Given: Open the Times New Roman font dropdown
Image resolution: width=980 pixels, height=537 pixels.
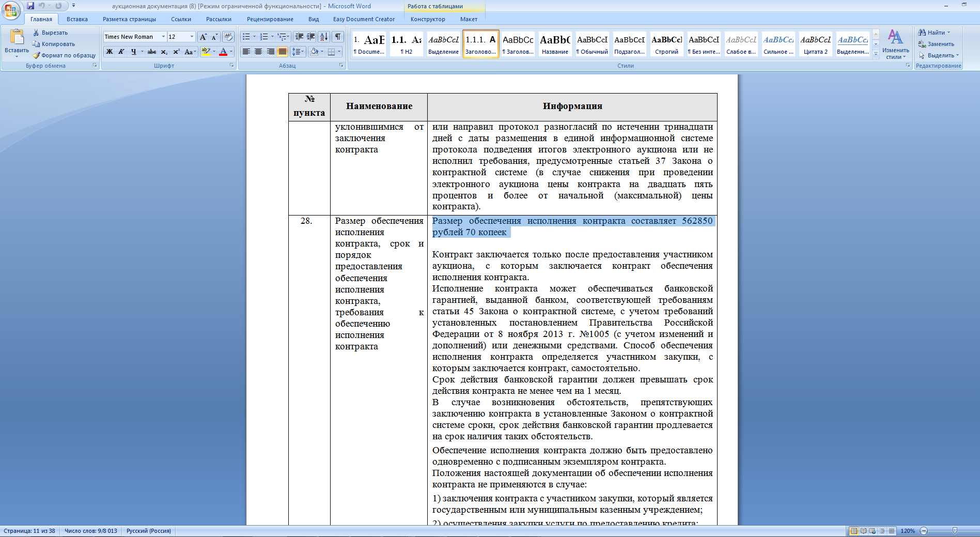Looking at the screenshot, I should [163, 37].
